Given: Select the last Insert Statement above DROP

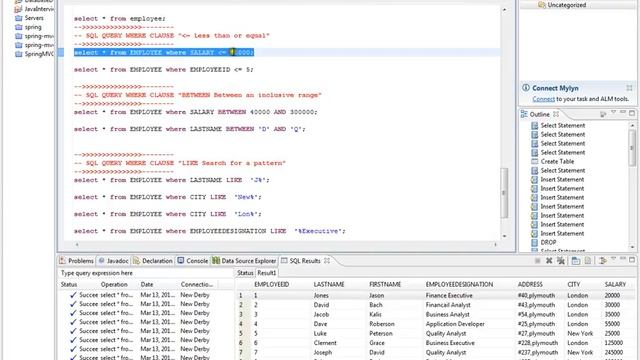Looking at the screenshot, I should (x=558, y=233).
